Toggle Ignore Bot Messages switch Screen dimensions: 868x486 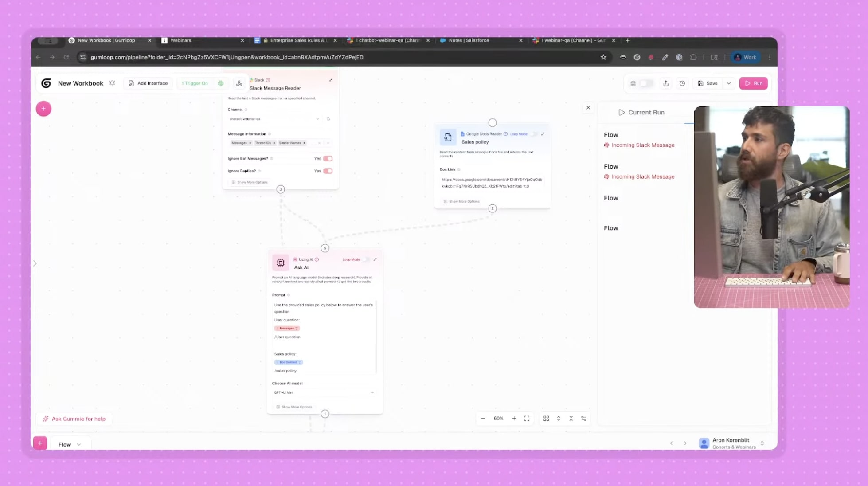coord(328,158)
